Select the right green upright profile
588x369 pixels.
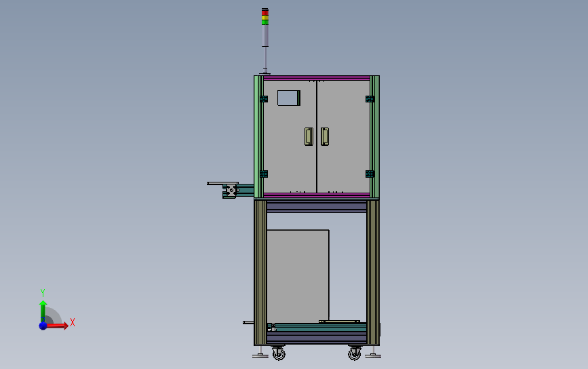tap(374, 137)
